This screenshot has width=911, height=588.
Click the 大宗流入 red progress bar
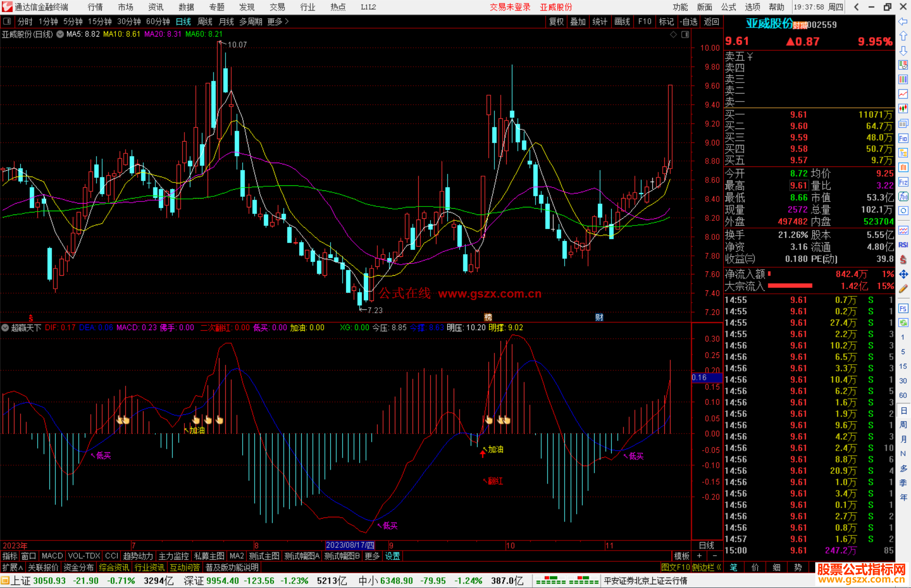[790, 286]
